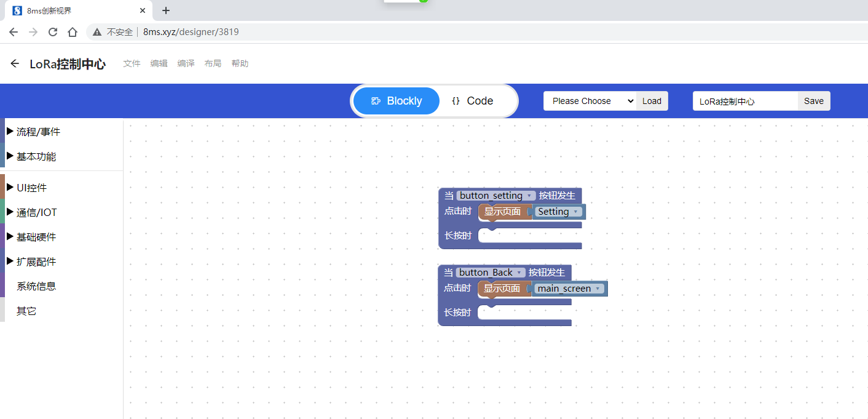This screenshot has width=868, height=419.
Task: Open the main_screen page dropdown
Action: [569, 289]
